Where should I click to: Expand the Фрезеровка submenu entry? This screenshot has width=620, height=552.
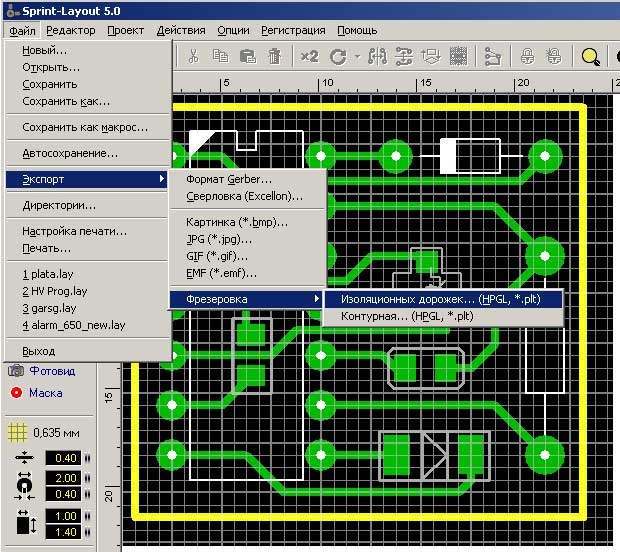click(x=245, y=299)
